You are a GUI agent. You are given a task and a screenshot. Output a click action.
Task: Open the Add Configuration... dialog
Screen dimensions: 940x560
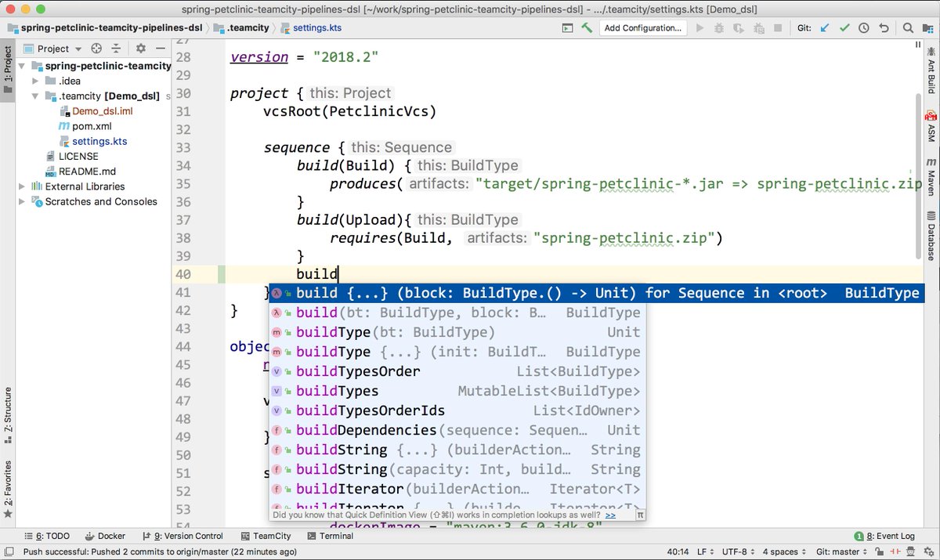(x=643, y=27)
